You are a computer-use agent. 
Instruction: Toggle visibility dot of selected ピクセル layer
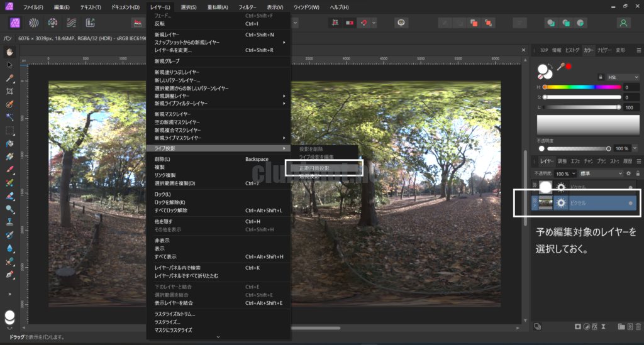tap(630, 203)
